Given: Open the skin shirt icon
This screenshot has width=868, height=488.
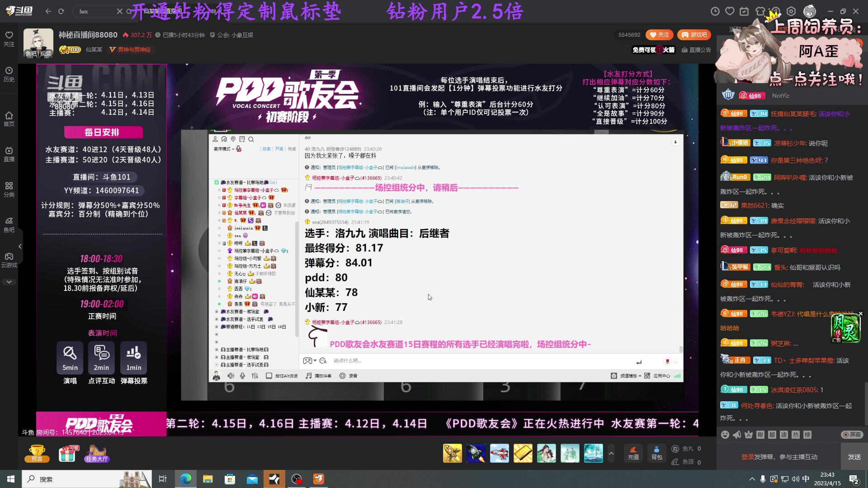Looking at the screenshot, I should pos(760,11).
